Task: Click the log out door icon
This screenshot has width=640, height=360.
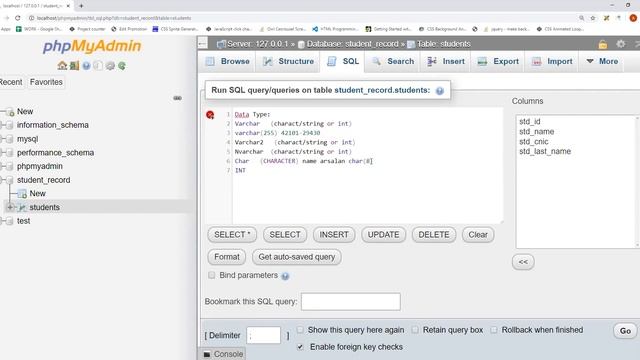Action: pyautogui.click(x=74, y=65)
